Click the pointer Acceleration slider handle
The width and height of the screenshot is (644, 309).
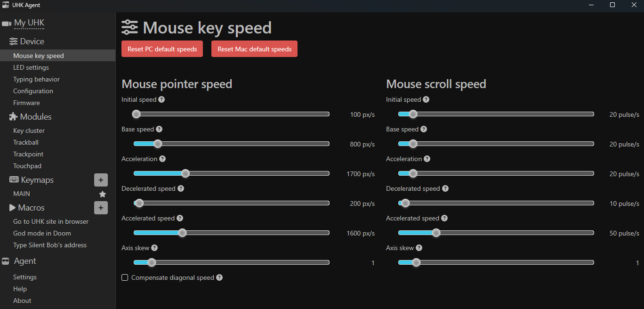pos(185,173)
